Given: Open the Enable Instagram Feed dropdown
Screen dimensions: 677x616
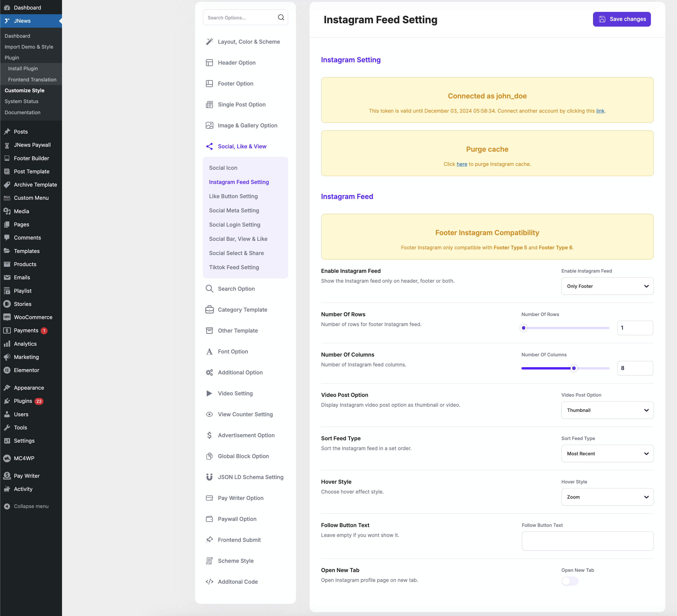Looking at the screenshot, I should coord(607,286).
